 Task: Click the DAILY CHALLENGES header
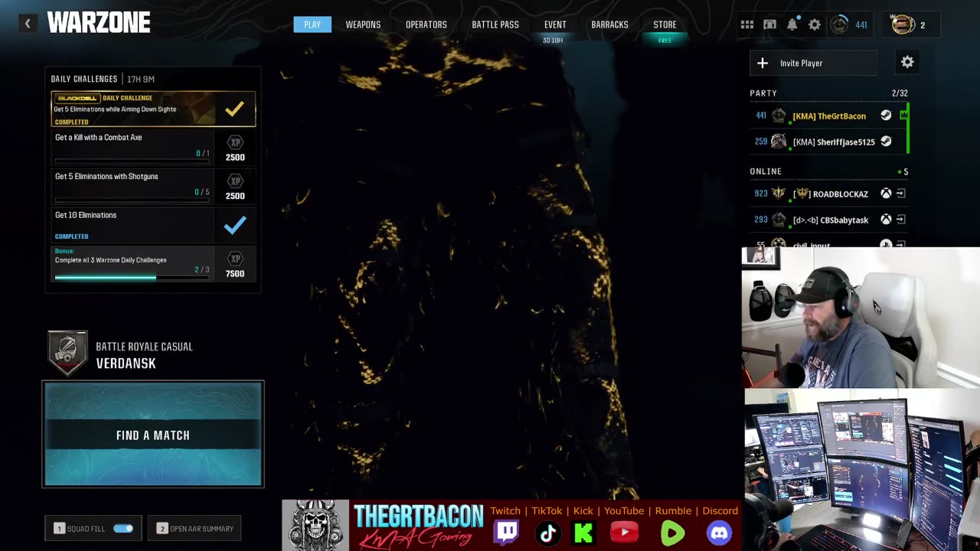pos(84,79)
